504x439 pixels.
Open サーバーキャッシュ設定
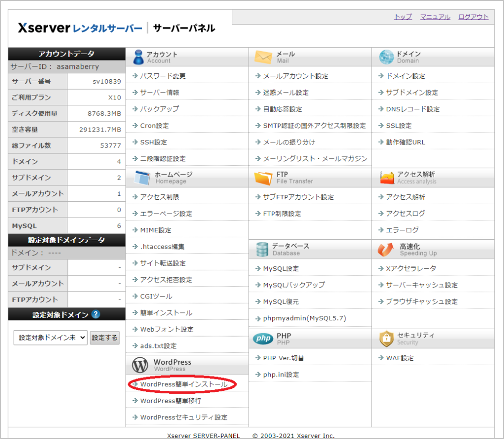pos(422,285)
